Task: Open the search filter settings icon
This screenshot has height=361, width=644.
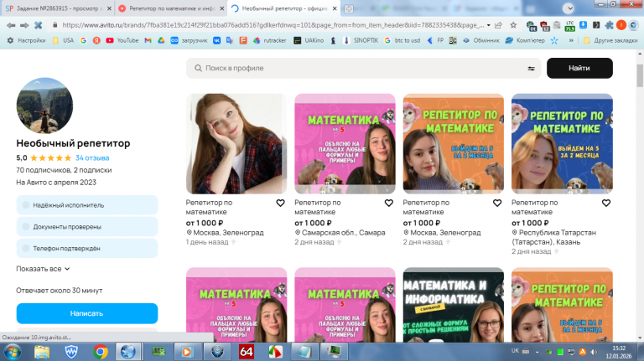Action: point(531,69)
